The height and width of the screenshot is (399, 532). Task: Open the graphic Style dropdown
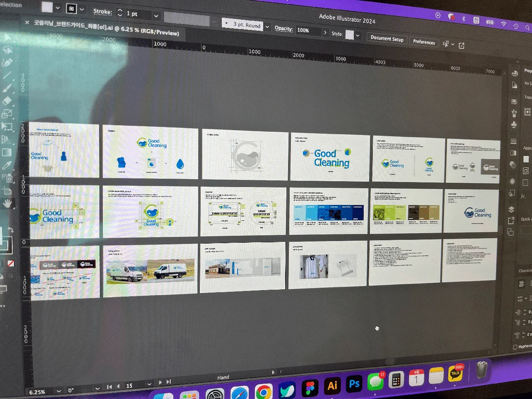(x=357, y=36)
